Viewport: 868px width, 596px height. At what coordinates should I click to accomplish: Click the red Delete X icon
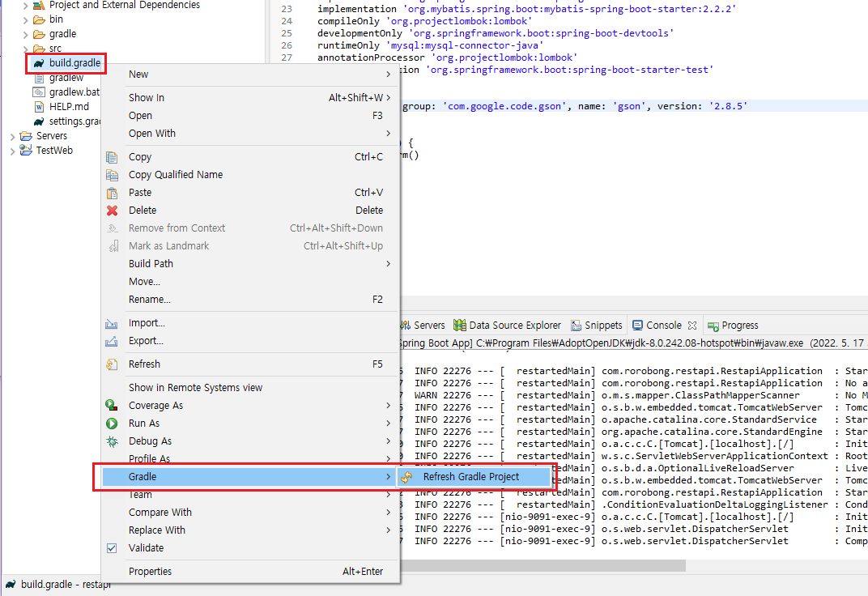[x=112, y=211]
